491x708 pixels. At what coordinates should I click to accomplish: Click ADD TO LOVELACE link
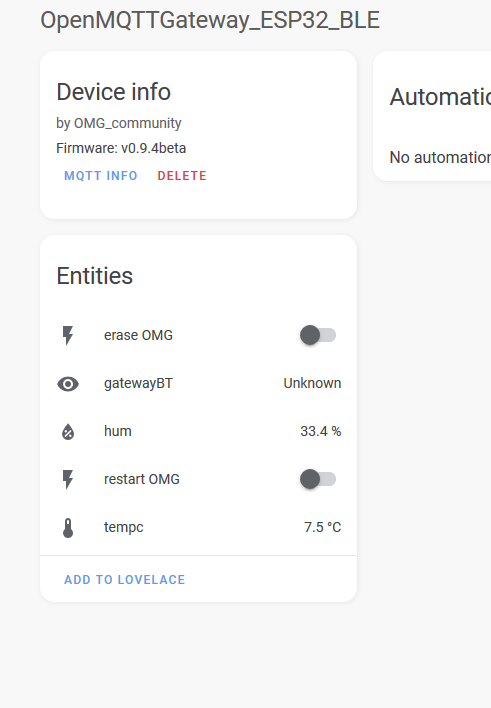coord(125,580)
